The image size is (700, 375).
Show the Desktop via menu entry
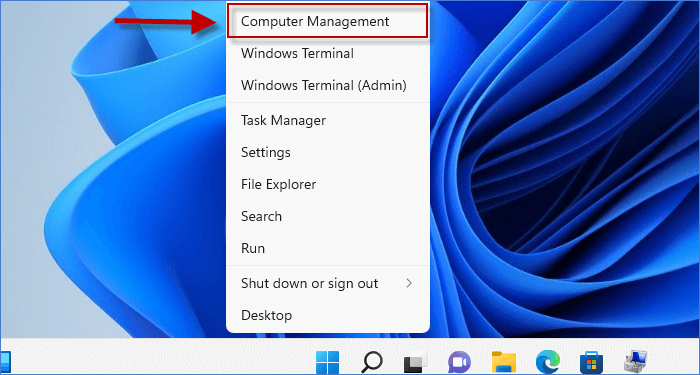coord(328,315)
